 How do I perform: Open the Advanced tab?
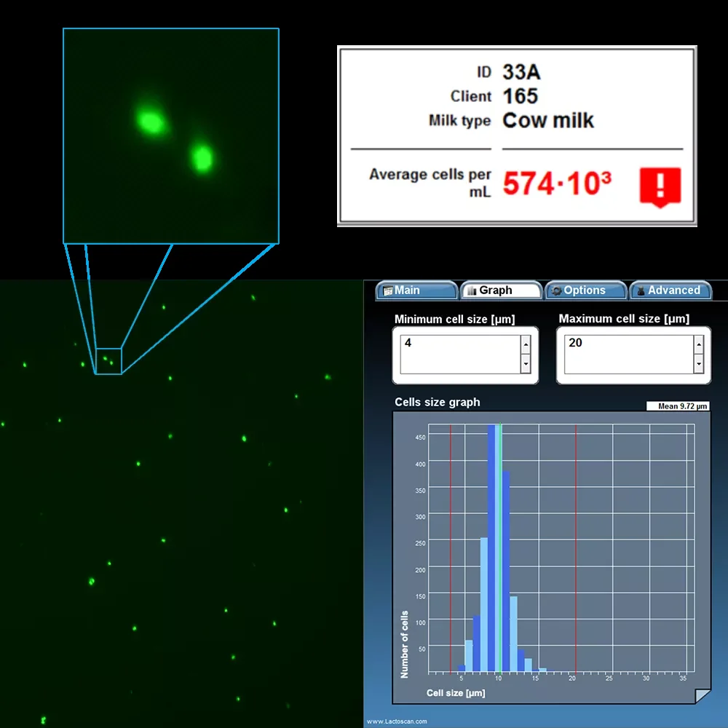point(670,290)
